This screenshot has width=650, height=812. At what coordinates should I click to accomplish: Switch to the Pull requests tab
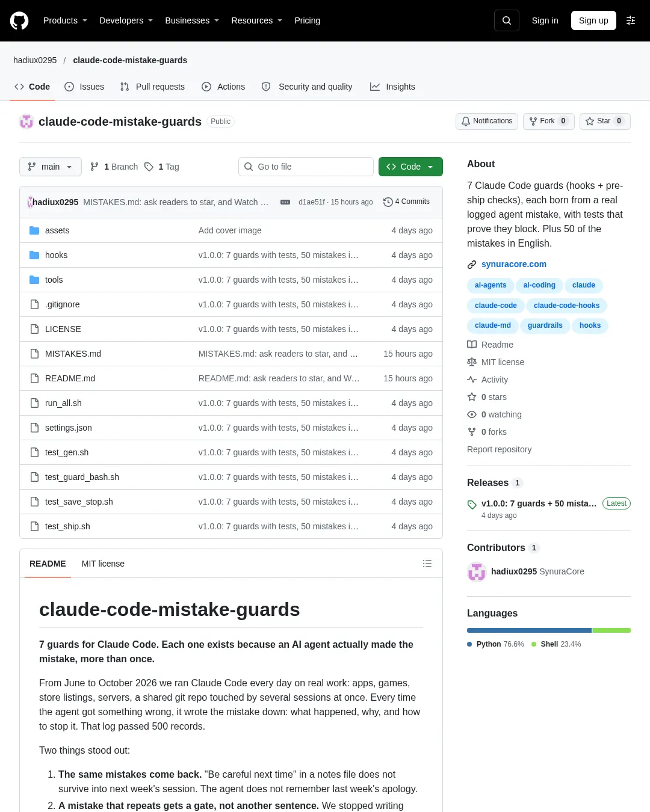pos(152,87)
